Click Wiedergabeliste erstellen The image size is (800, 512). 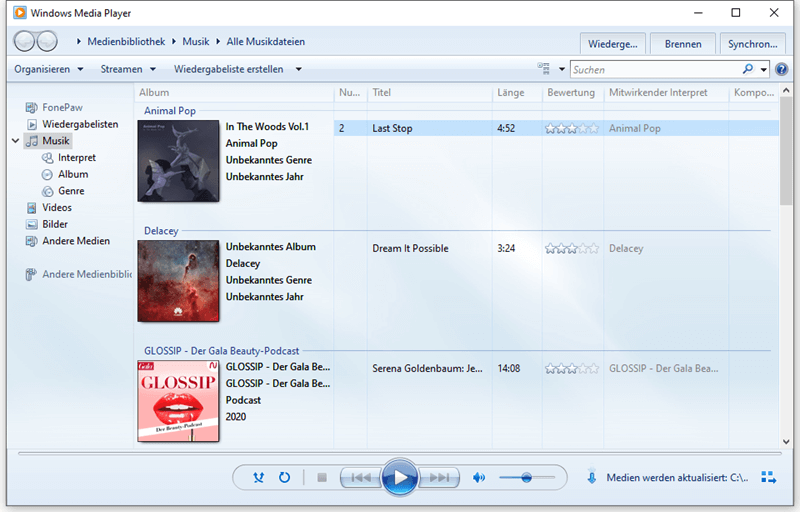point(228,69)
